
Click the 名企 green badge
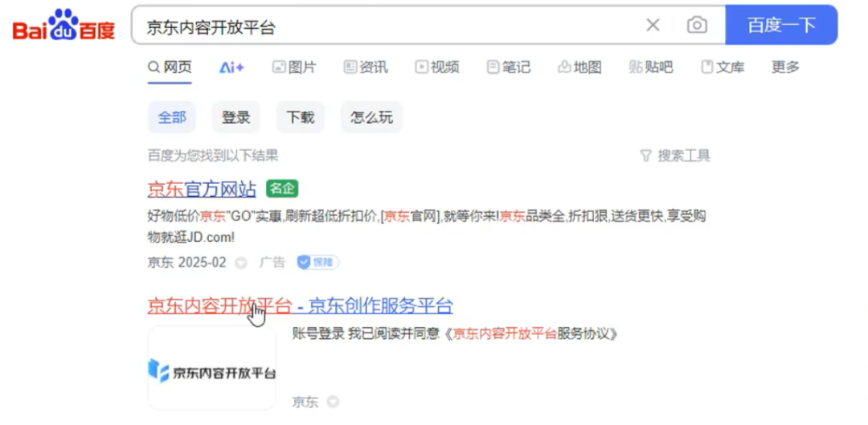282,189
